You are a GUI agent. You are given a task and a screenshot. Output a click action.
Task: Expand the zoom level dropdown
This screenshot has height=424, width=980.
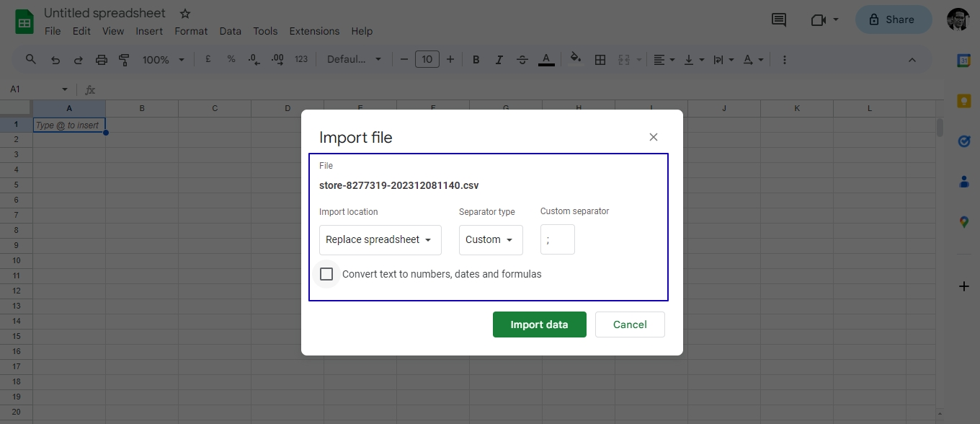pos(164,60)
